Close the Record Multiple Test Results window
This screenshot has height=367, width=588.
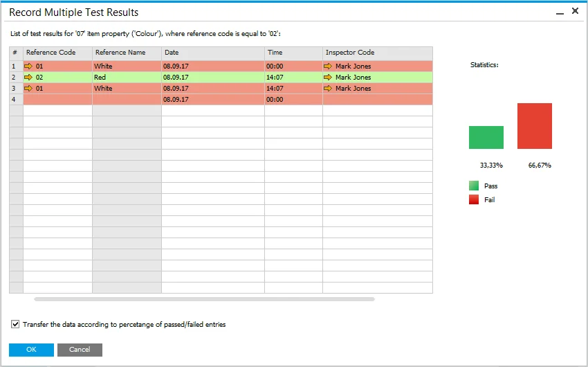(575, 12)
